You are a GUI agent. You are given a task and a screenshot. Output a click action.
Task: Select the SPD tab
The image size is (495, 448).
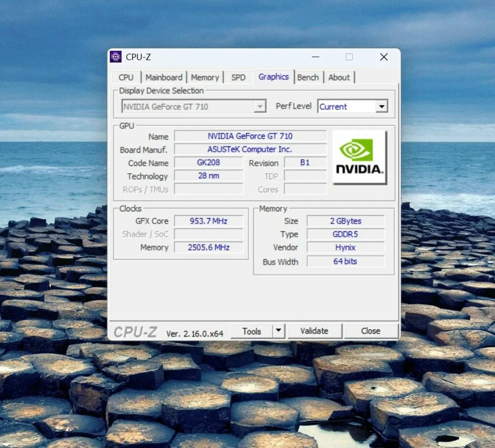pos(238,77)
